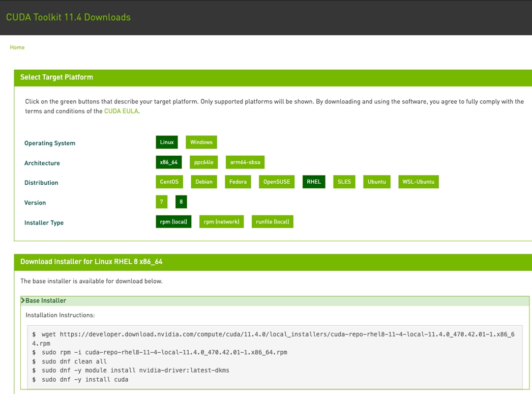Click the Base Installer chevron arrow
532x394 pixels.
[x=23, y=300]
